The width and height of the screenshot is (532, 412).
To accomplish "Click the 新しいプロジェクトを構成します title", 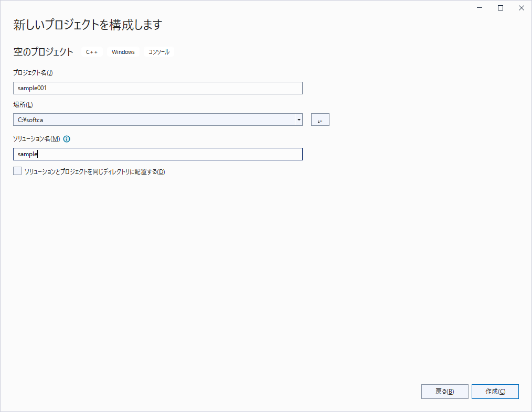I will pyautogui.click(x=88, y=25).
